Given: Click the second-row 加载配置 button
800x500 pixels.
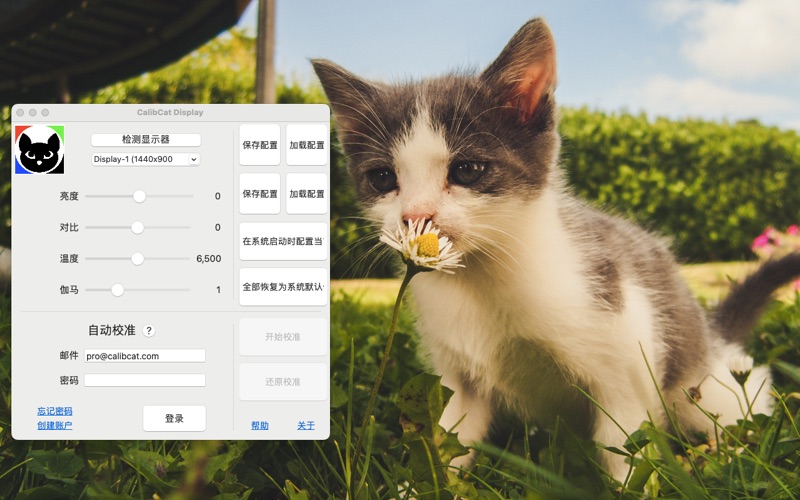Looking at the screenshot, I should pos(307,194).
